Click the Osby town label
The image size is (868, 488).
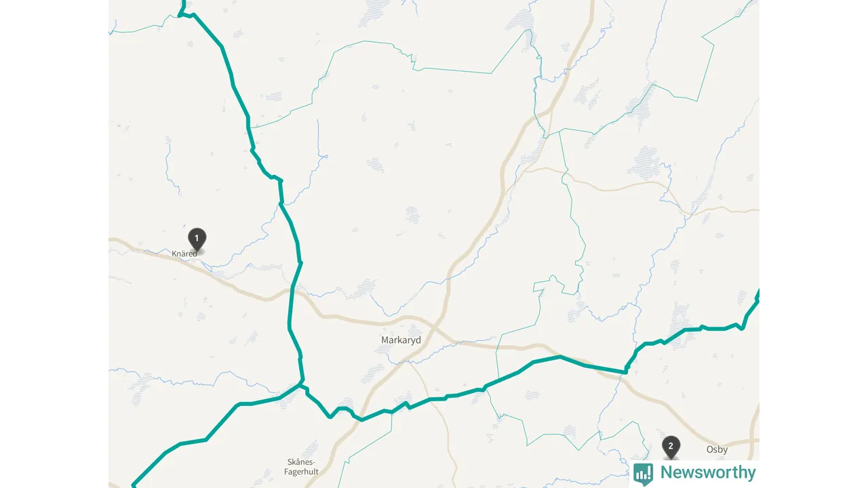pyautogui.click(x=717, y=449)
